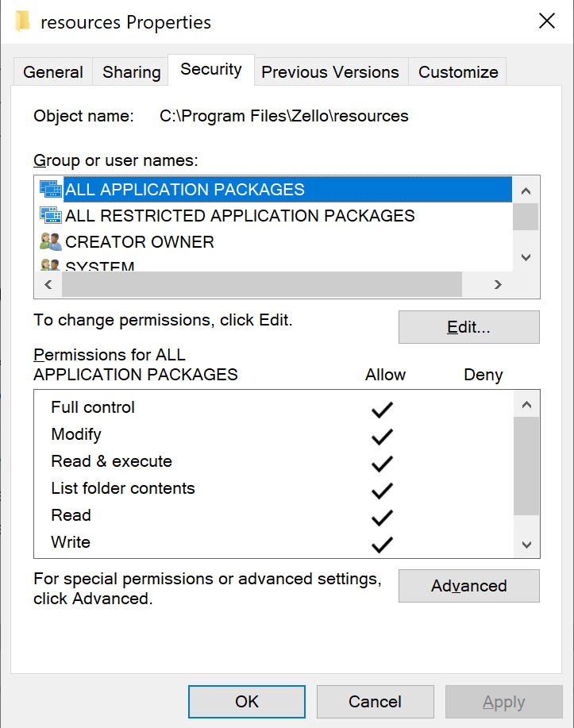This screenshot has width=574, height=728.
Task: Select the Security tab
Action: click(x=211, y=70)
